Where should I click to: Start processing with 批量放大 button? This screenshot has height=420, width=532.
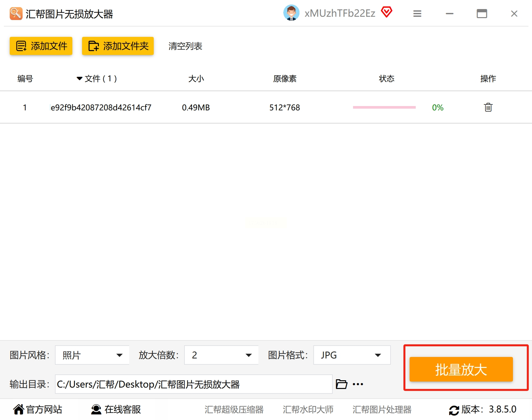pos(461,369)
